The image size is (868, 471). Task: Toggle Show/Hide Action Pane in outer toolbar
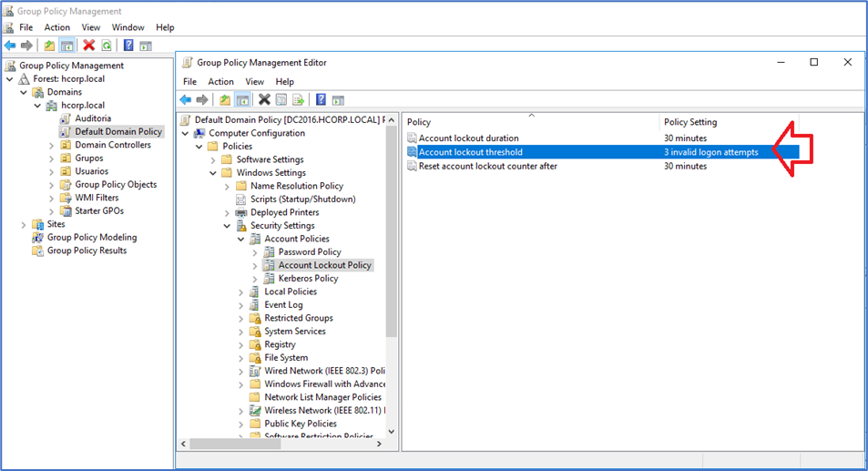(x=146, y=46)
